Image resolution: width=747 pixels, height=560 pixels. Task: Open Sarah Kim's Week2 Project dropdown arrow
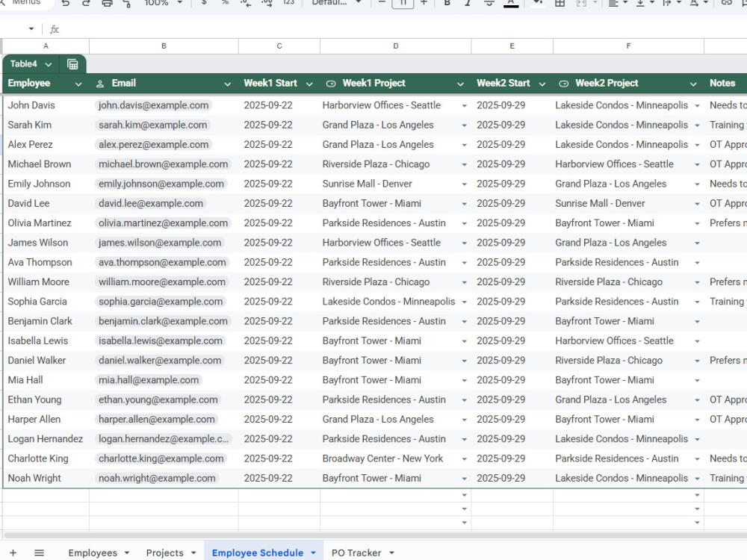(x=697, y=125)
